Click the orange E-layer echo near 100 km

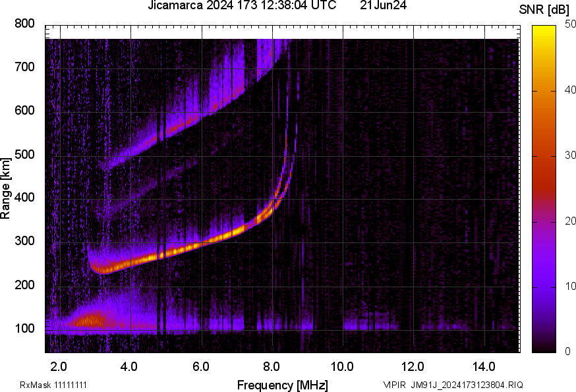coord(90,320)
